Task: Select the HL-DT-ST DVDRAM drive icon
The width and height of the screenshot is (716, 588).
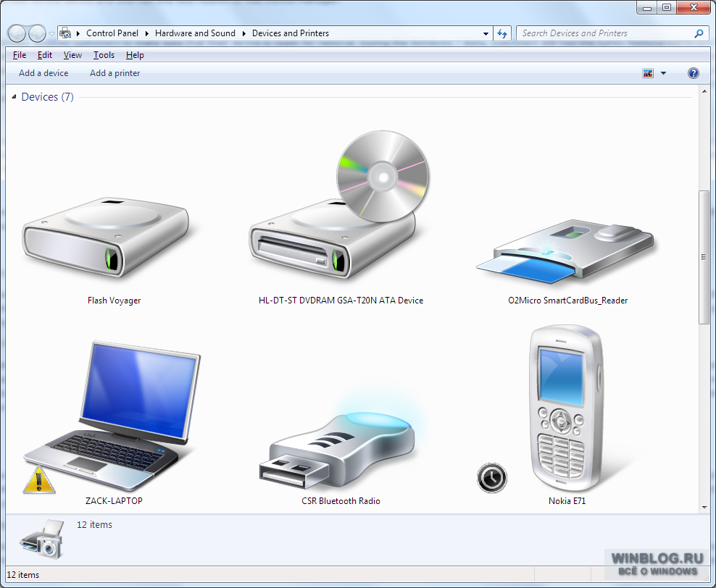Action: click(x=339, y=205)
